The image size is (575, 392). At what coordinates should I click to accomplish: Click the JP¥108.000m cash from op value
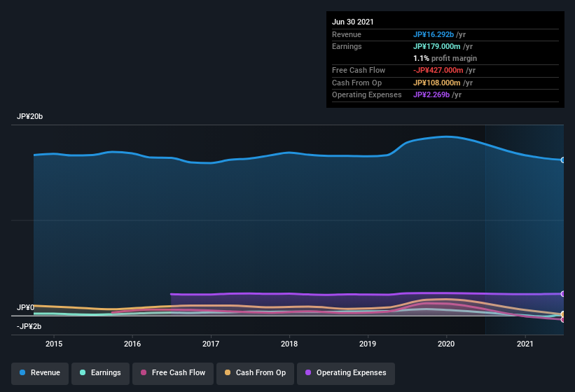point(437,83)
